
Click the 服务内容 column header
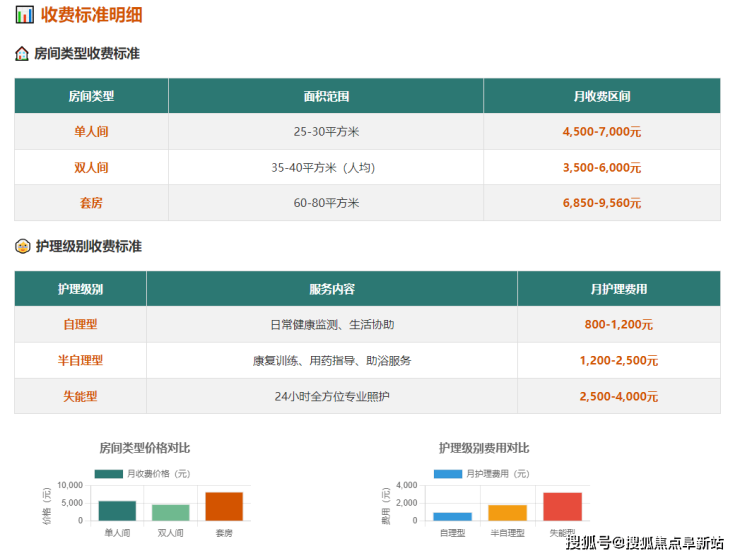[332, 289]
